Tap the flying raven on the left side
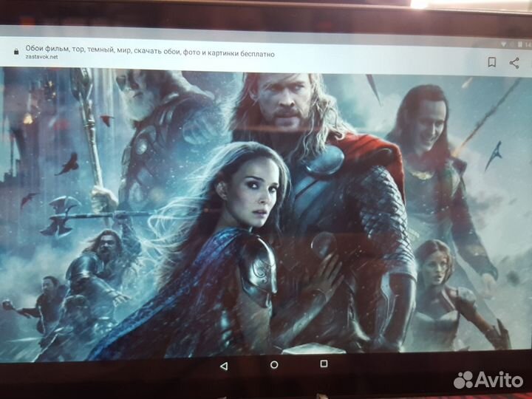The height and width of the screenshot is (399, 532). [x=68, y=164]
